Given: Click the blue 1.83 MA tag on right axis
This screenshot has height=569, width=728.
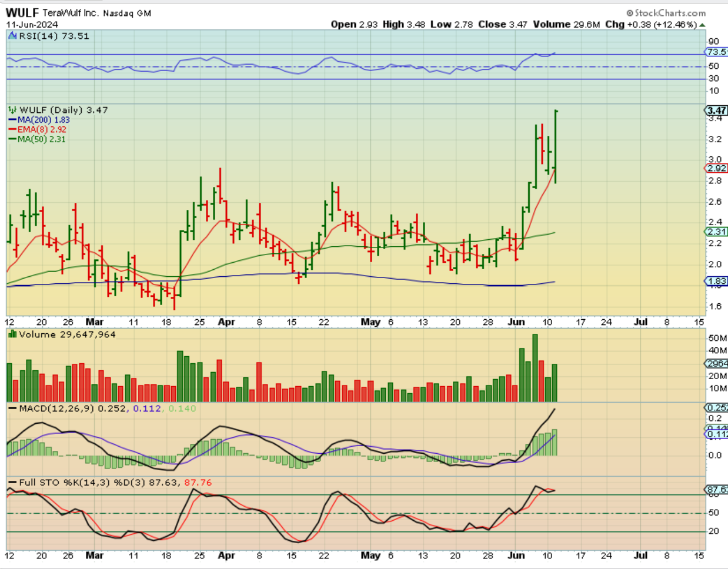Looking at the screenshot, I should pyautogui.click(x=716, y=282).
